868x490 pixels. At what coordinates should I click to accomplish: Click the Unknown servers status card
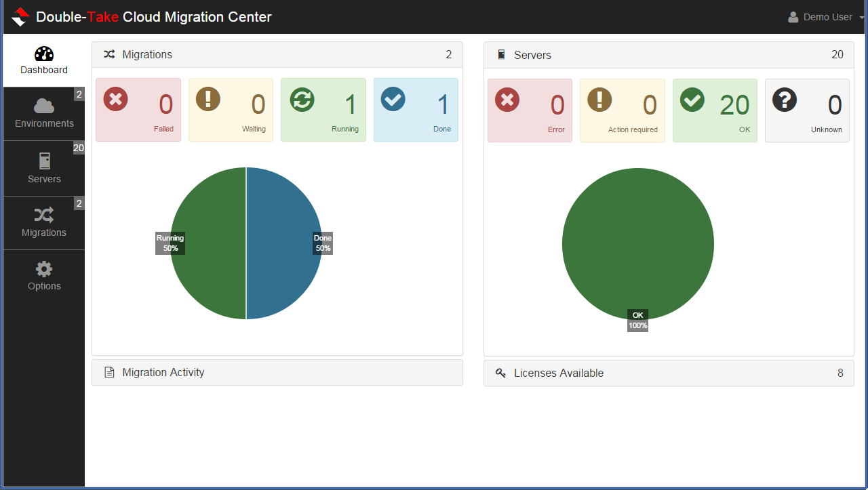point(807,109)
